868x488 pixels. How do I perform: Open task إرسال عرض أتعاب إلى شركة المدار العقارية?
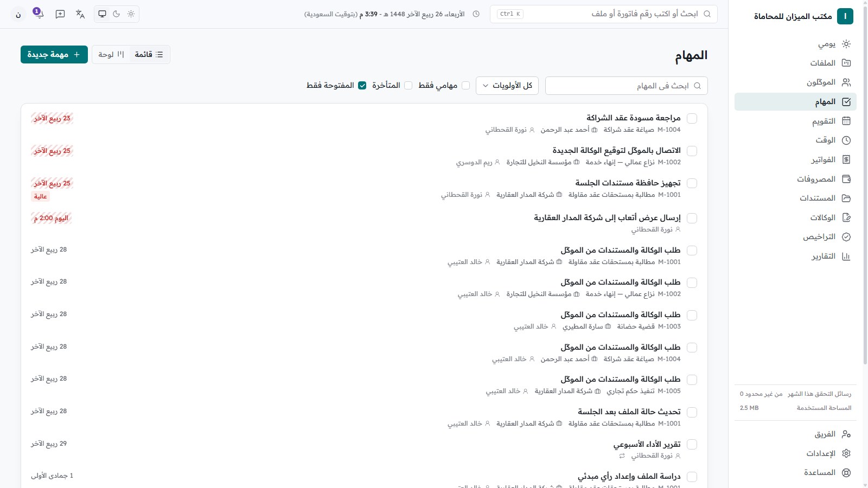tap(607, 217)
